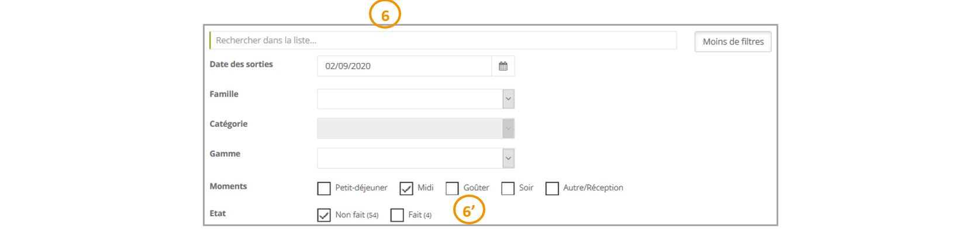Check the Soir moment checkbox
Screen dimensions: 980x229
pos(508,188)
